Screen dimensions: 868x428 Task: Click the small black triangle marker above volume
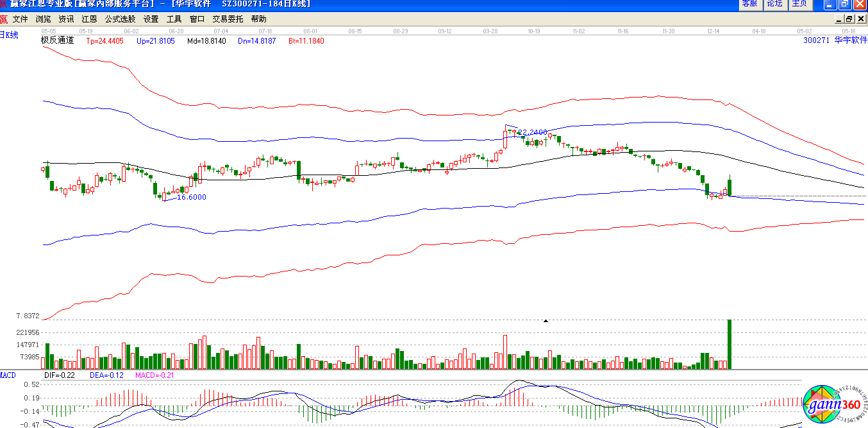tap(546, 320)
